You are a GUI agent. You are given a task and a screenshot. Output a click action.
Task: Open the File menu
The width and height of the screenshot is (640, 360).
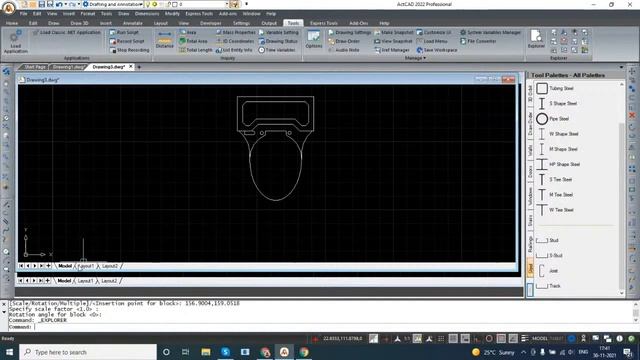tap(23, 14)
